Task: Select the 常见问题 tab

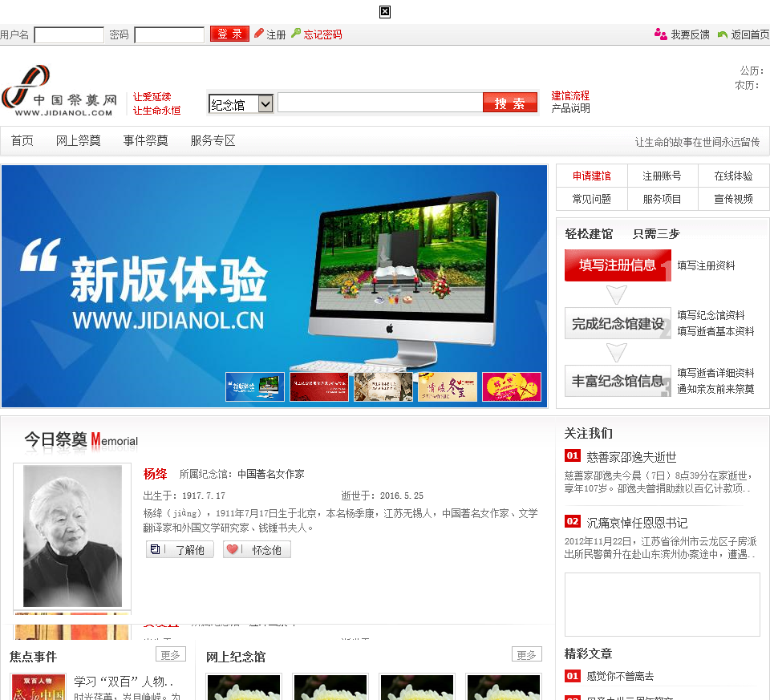Action: click(x=592, y=199)
